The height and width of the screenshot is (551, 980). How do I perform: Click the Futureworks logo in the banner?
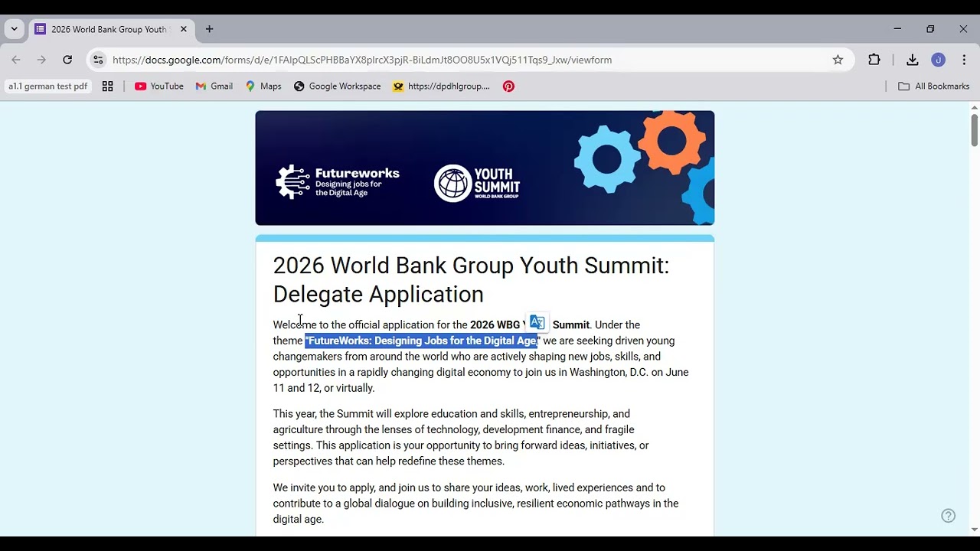point(338,182)
